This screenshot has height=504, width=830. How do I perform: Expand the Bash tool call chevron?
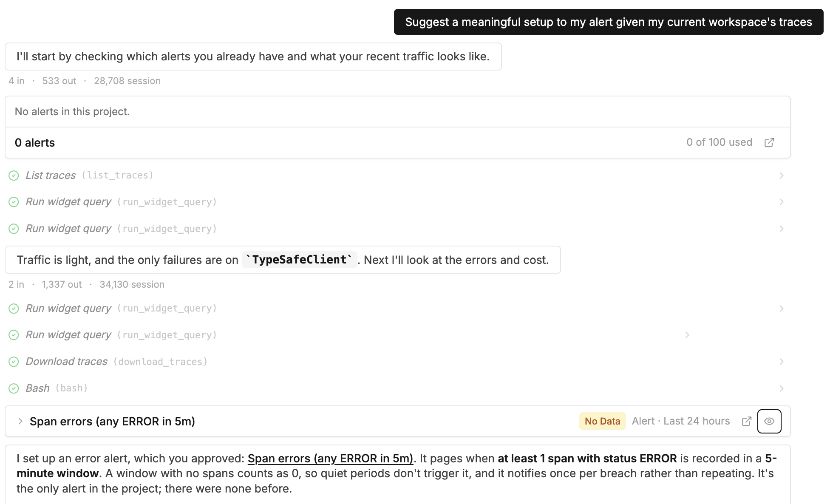[781, 388]
